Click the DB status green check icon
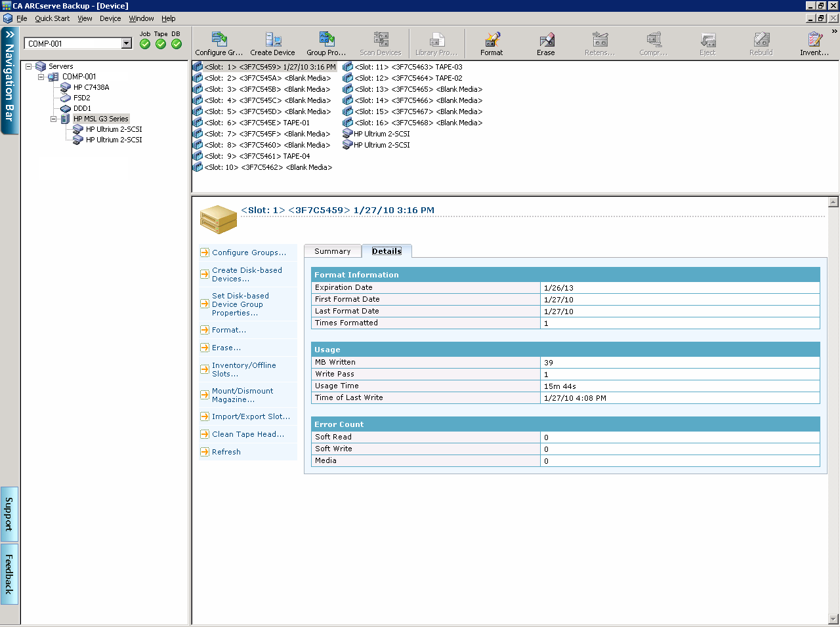 pos(177,44)
